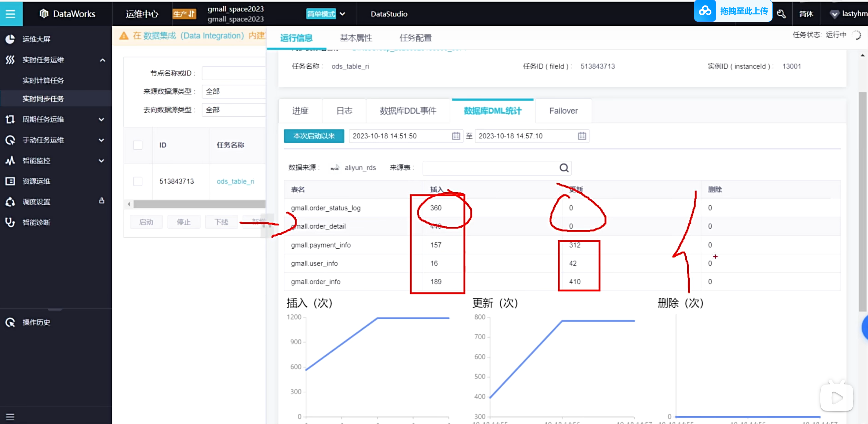Screen dimensions: 868x424
Task: Open the end time calendar picker icon
Action: click(582, 136)
